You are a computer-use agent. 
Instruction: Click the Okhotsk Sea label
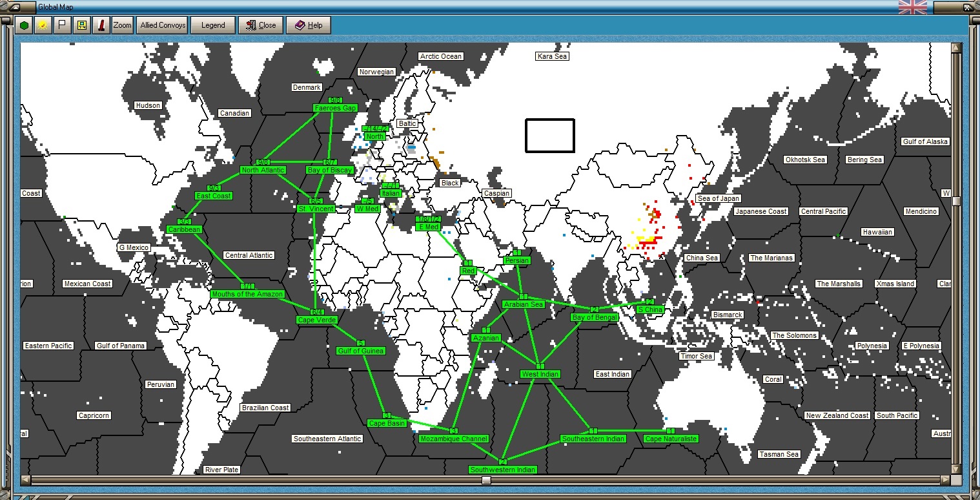pos(805,160)
